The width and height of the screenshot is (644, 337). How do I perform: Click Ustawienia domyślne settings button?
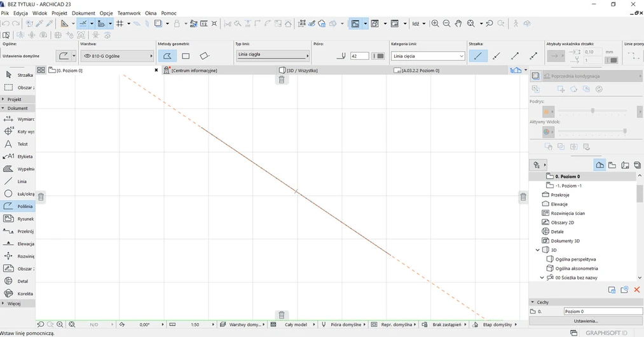[22, 56]
